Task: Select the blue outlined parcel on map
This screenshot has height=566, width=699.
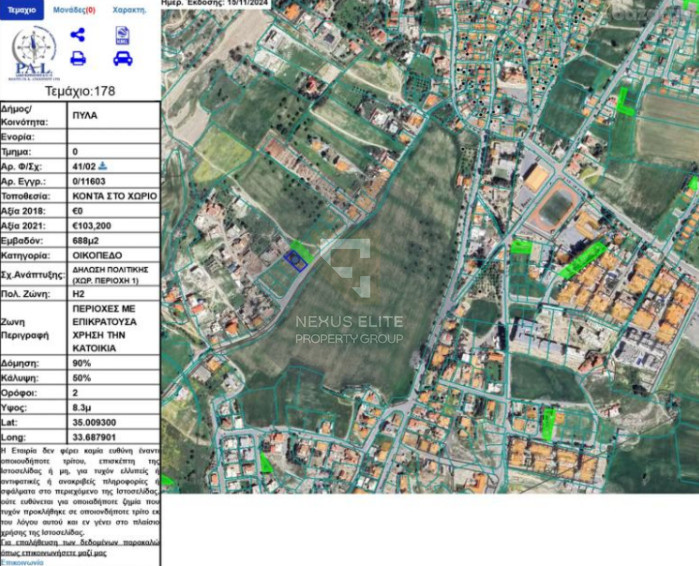Action: pos(293,260)
